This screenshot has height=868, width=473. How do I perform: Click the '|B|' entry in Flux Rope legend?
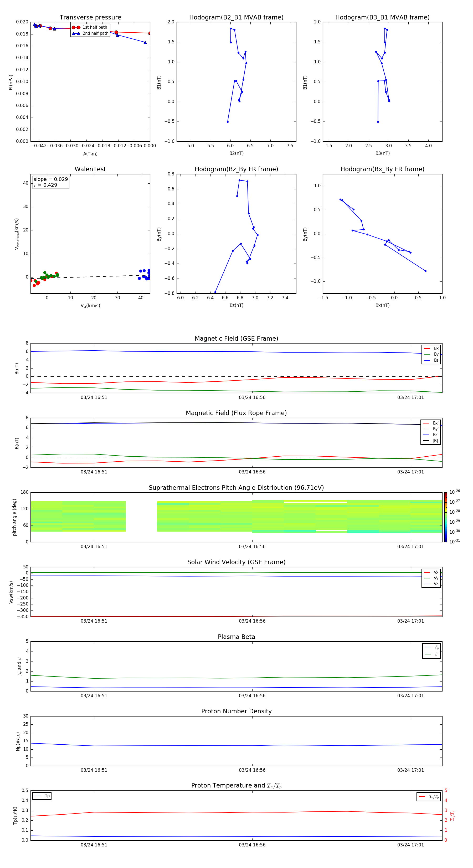(x=431, y=441)
